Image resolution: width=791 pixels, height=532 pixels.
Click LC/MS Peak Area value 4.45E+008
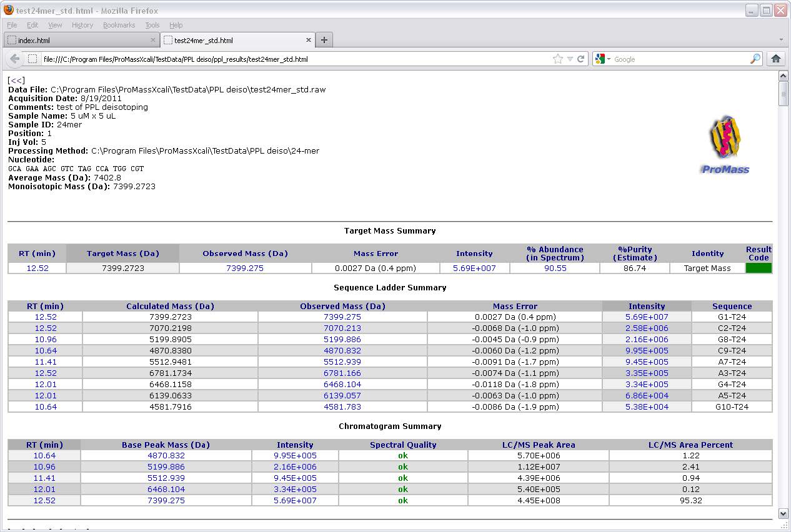[538, 500]
